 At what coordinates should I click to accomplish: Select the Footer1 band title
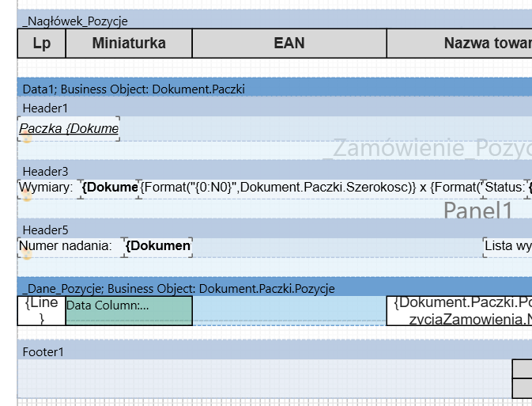[43, 351]
